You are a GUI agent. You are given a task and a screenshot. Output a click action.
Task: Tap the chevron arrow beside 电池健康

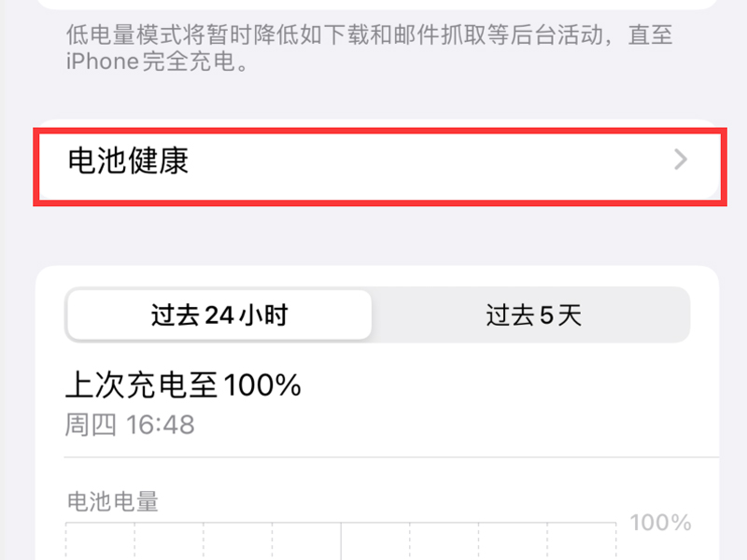click(x=681, y=161)
